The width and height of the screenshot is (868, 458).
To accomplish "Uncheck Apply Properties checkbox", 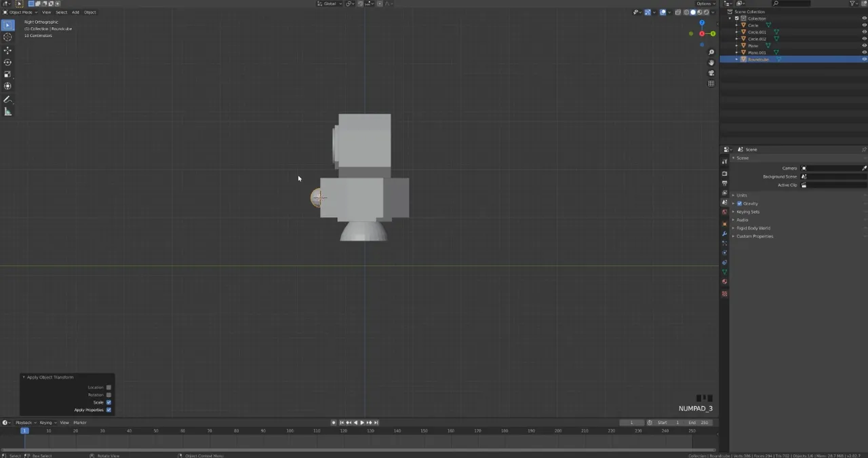I will pos(108,410).
